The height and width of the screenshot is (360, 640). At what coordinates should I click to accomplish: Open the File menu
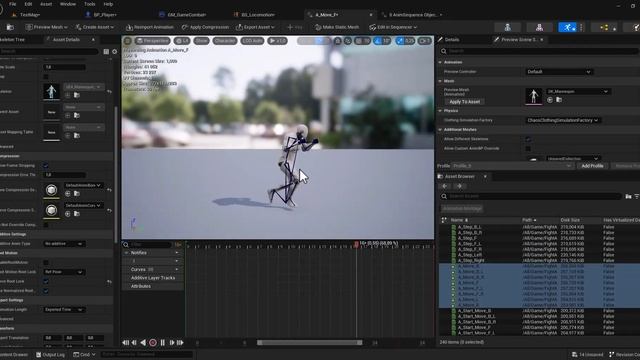pyautogui.click(x=13, y=4)
